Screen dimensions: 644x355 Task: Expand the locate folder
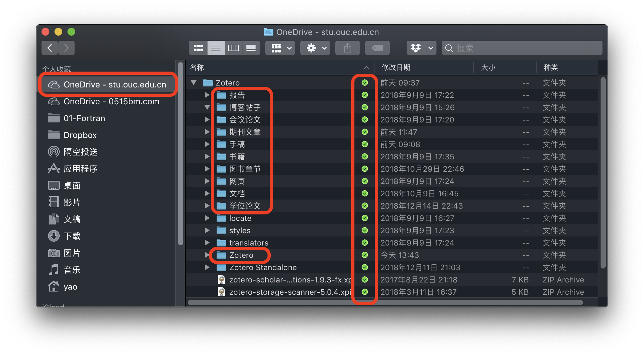(x=207, y=218)
